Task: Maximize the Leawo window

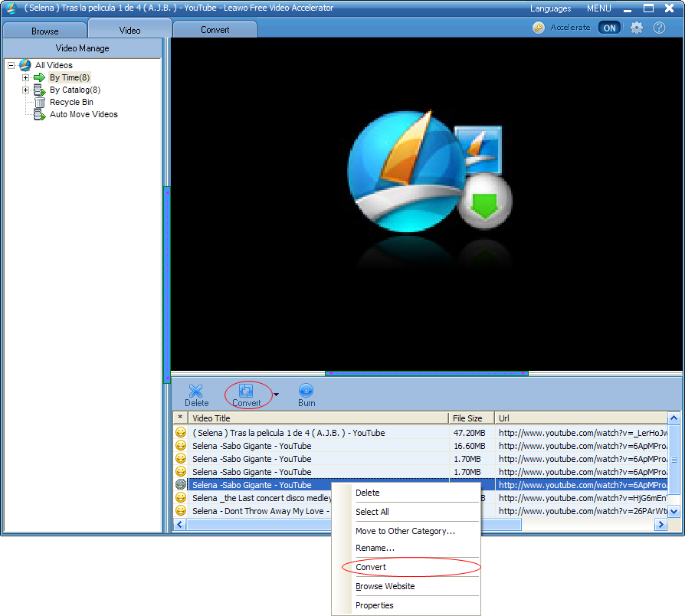Action: [649, 8]
